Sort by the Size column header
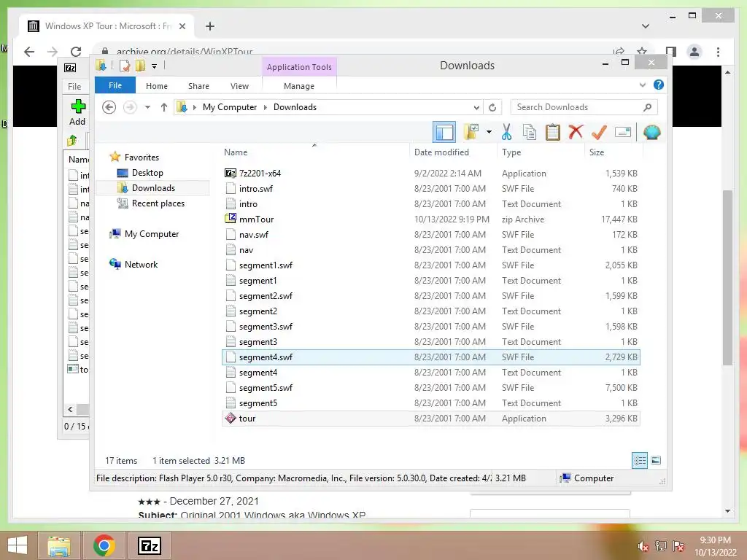This screenshot has height=560, width=747. pos(597,152)
